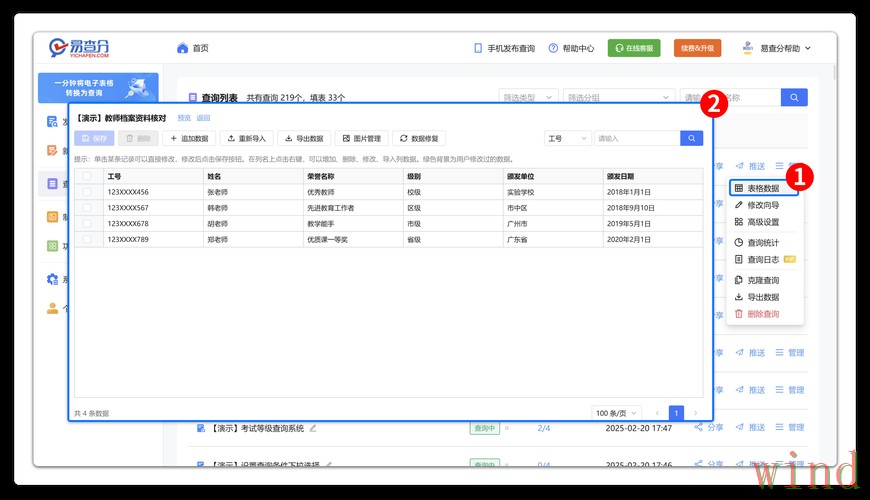This screenshot has width=870, height=500.
Task: Expand the 工号 search field dropdown
Action: (567, 139)
